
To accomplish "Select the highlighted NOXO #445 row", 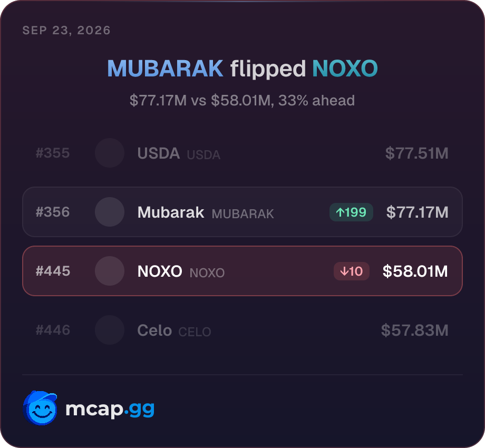I will (242, 271).
